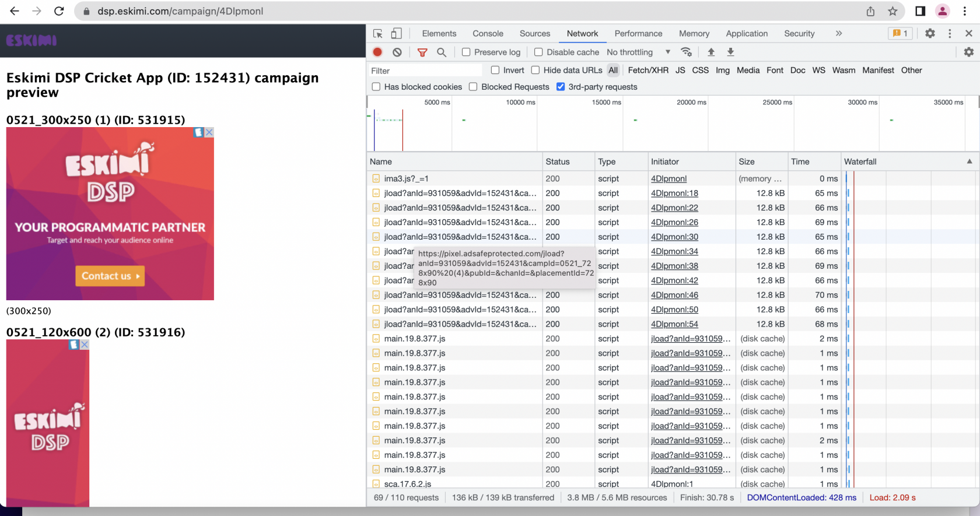The image size is (980, 516).
Task: Click Contact us on the 300x250 ad
Action: tap(110, 276)
